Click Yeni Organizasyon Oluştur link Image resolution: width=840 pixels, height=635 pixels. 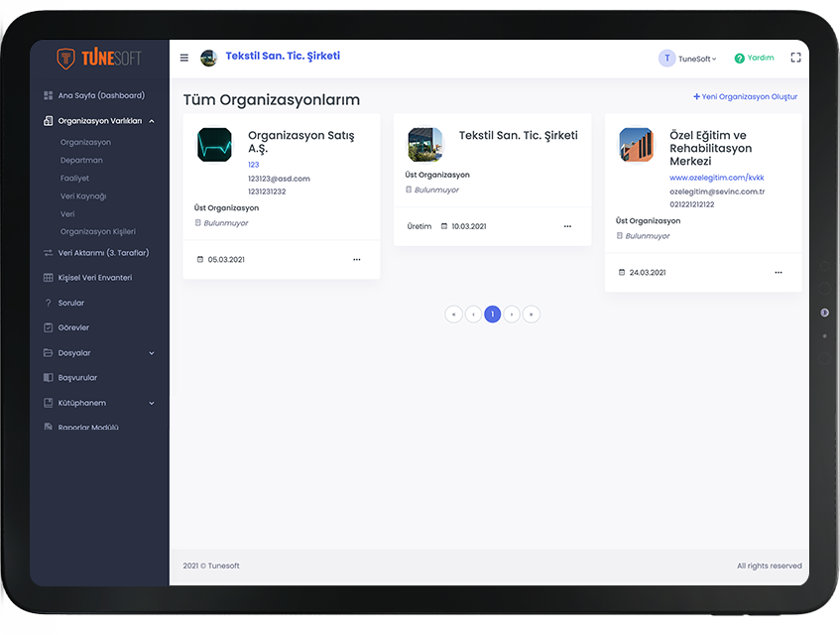(x=745, y=96)
